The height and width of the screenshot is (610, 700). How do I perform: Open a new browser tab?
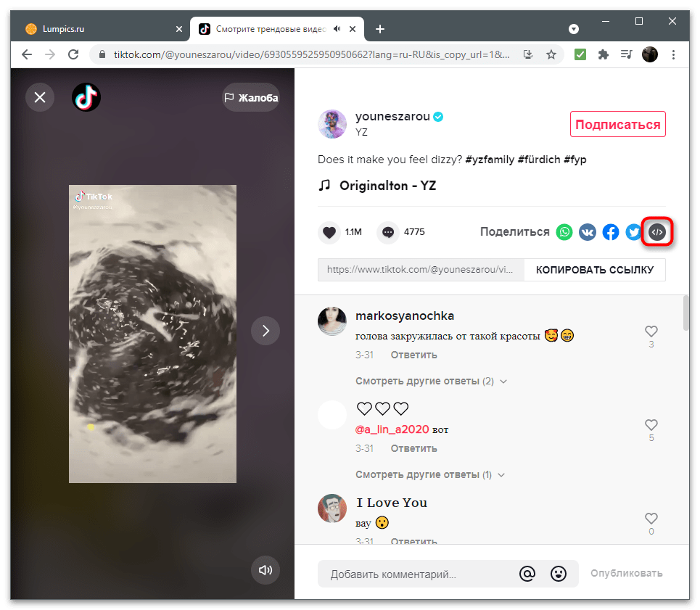tap(380, 29)
